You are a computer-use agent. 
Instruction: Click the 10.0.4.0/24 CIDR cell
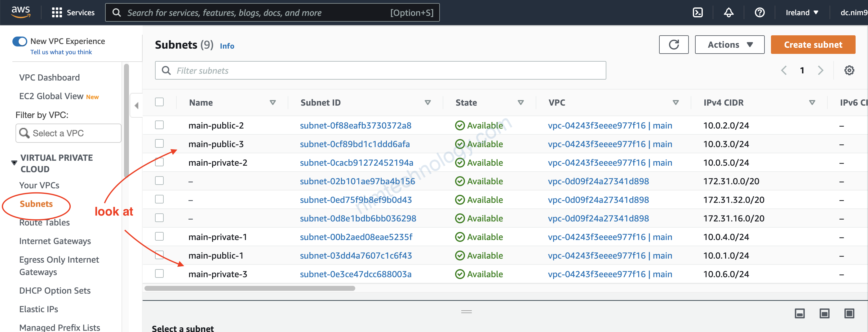[x=726, y=237]
